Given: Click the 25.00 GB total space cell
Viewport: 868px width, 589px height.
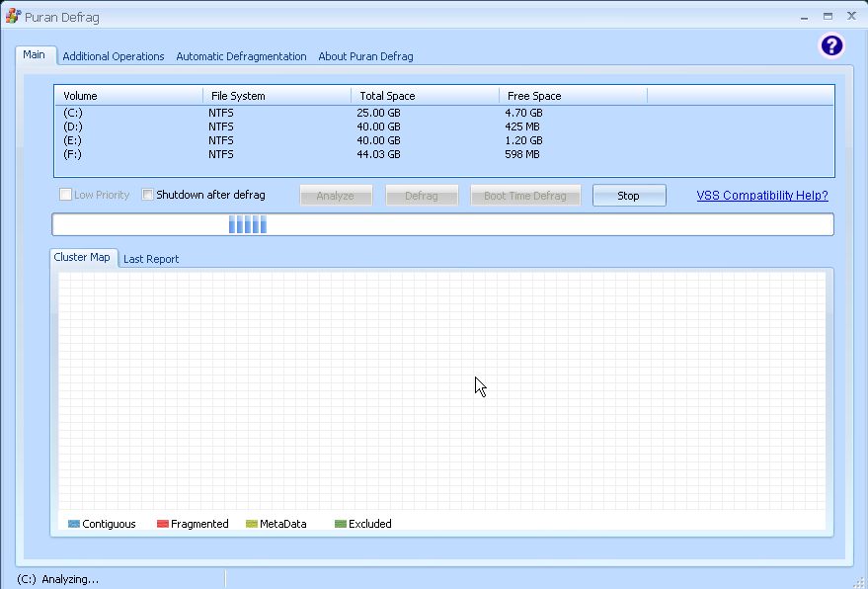Looking at the screenshot, I should point(378,113).
